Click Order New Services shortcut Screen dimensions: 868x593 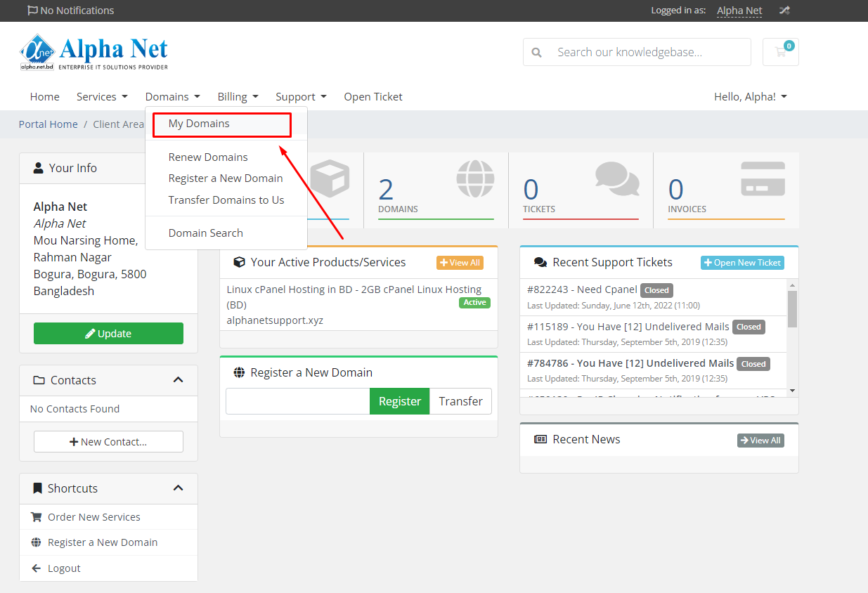108,517
